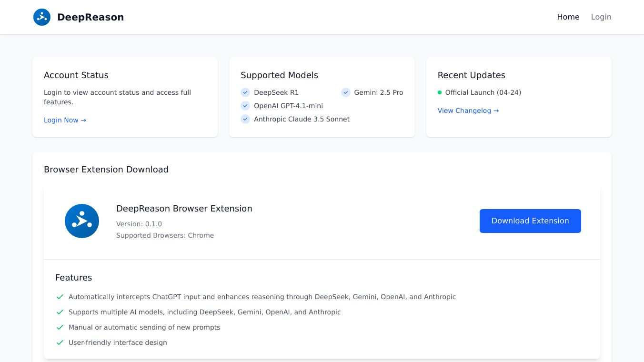Follow the Login Now link
644x362 pixels.
point(65,120)
